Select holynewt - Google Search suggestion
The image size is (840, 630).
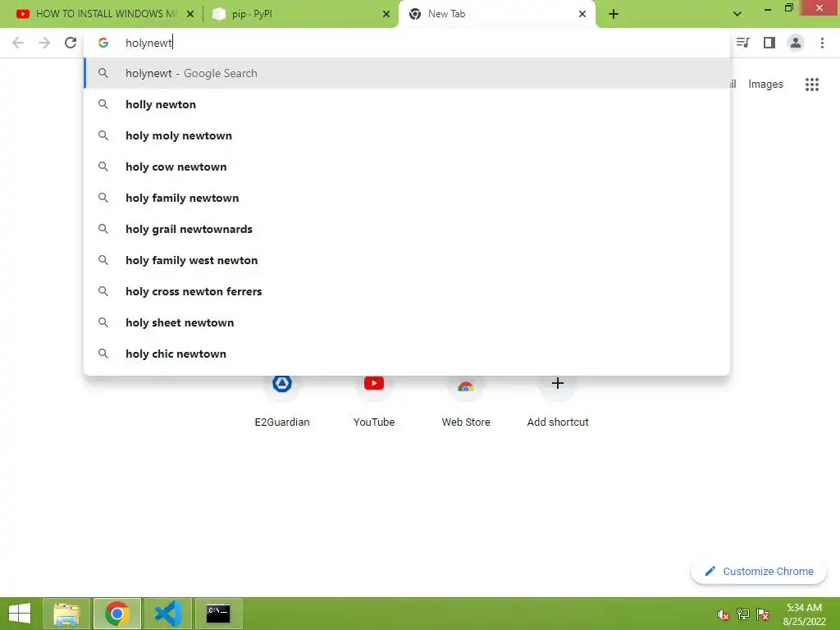tap(407, 73)
